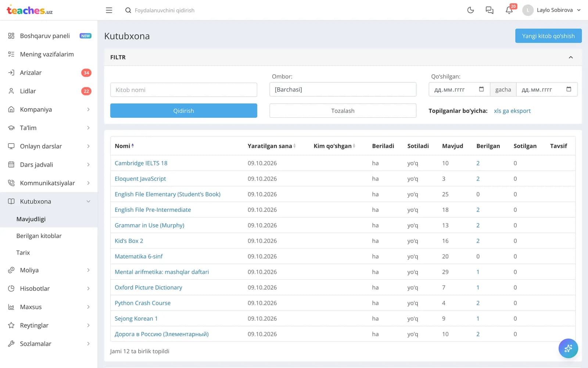Open the notifications bell icon
The image size is (588, 368).
click(x=509, y=10)
